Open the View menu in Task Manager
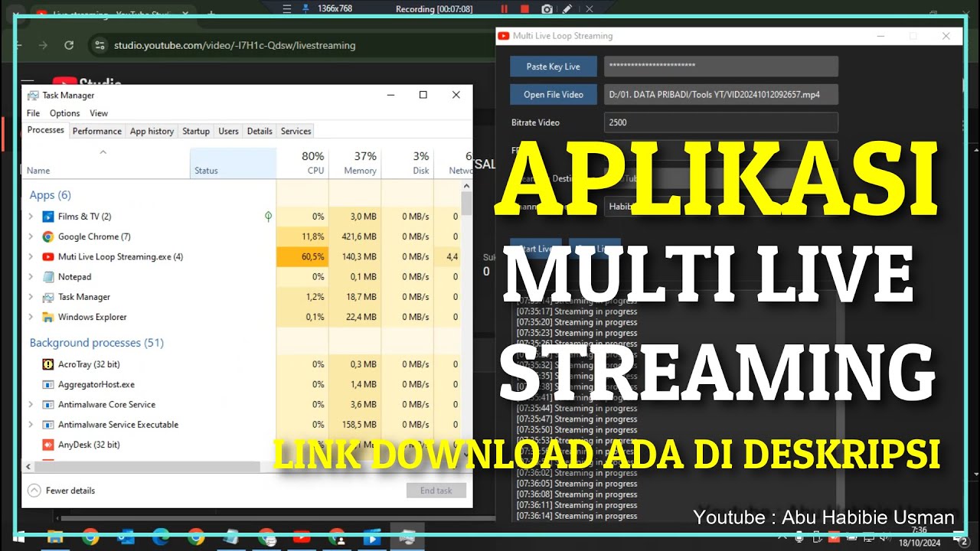980x551 pixels. tap(99, 113)
